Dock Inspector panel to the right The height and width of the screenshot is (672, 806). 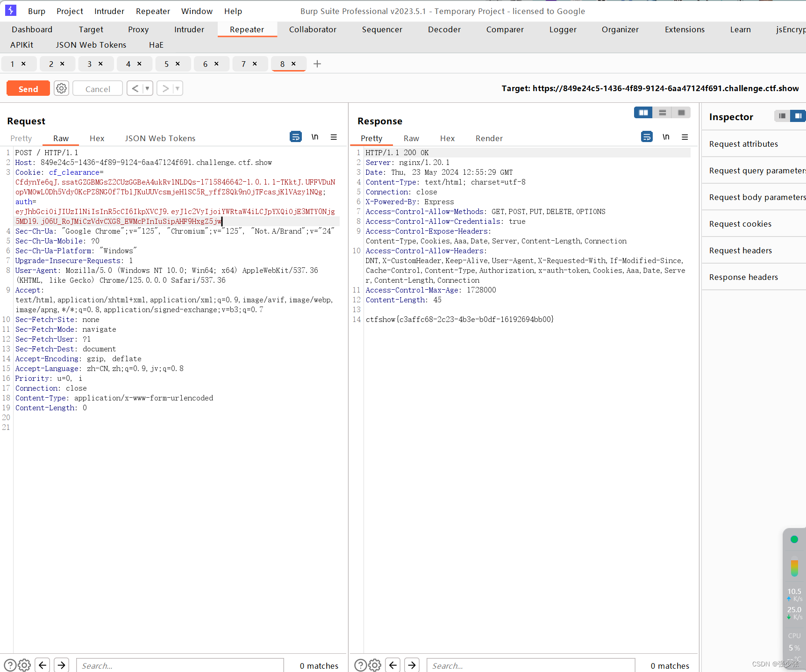(x=798, y=116)
